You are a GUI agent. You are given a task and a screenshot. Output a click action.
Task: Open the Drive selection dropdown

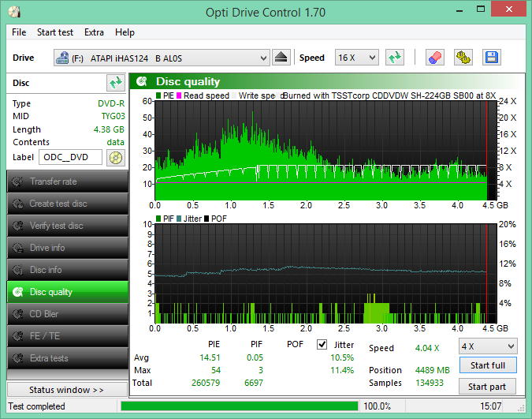coord(162,58)
